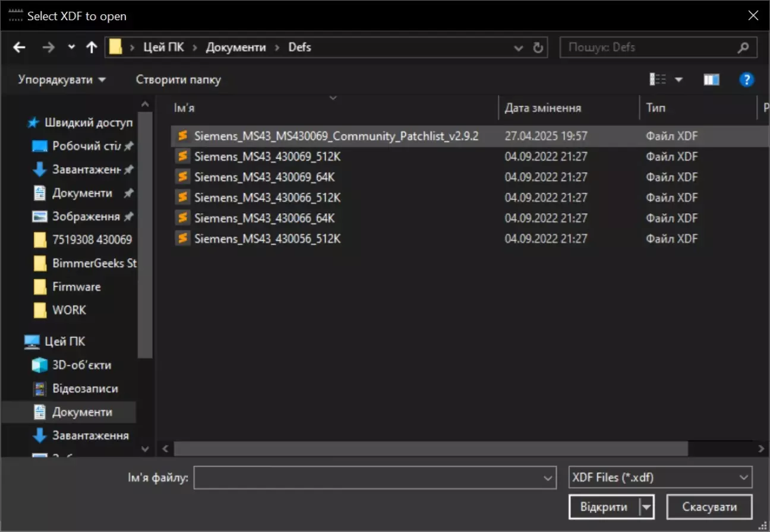Open the Упорядкувати menu
This screenshot has height=532, width=770.
(x=62, y=80)
